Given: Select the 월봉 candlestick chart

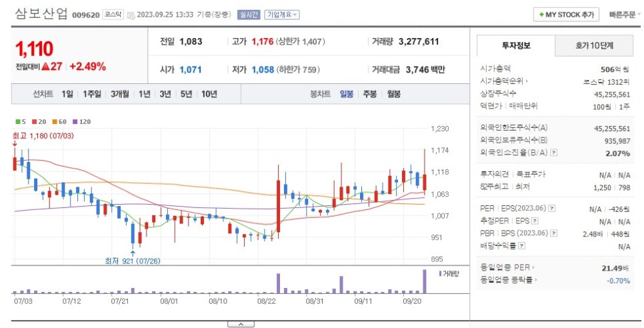Looking at the screenshot, I should [393, 94].
